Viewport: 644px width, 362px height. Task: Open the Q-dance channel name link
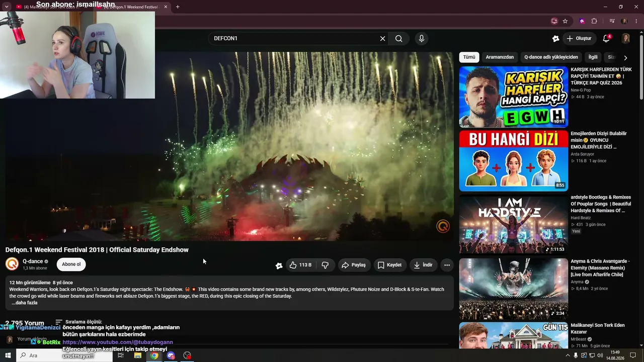tap(33, 261)
